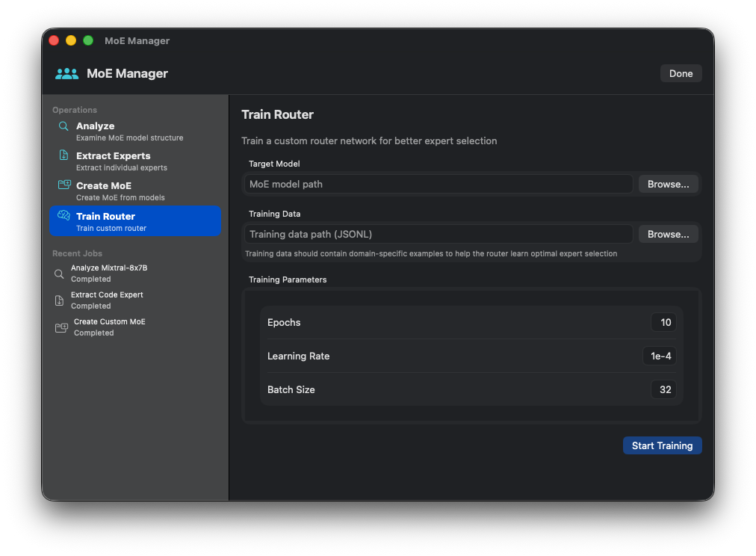Click the Learning Rate value 1e-4
The height and width of the screenshot is (556, 756).
pyautogui.click(x=659, y=356)
